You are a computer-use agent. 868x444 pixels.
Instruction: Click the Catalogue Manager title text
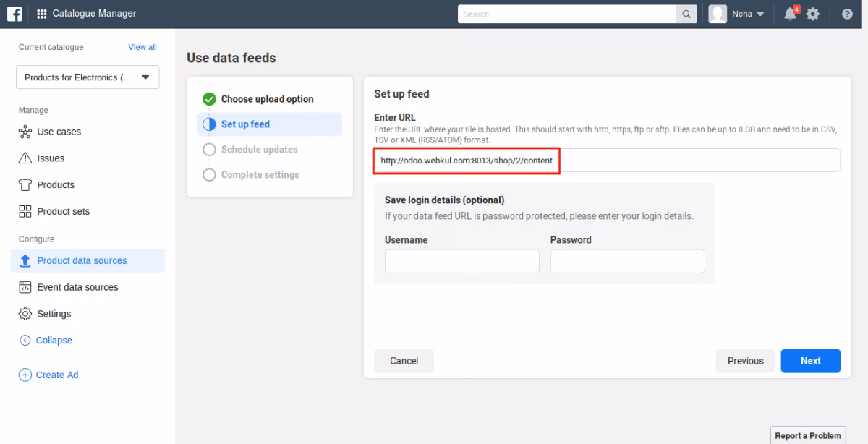pos(94,14)
